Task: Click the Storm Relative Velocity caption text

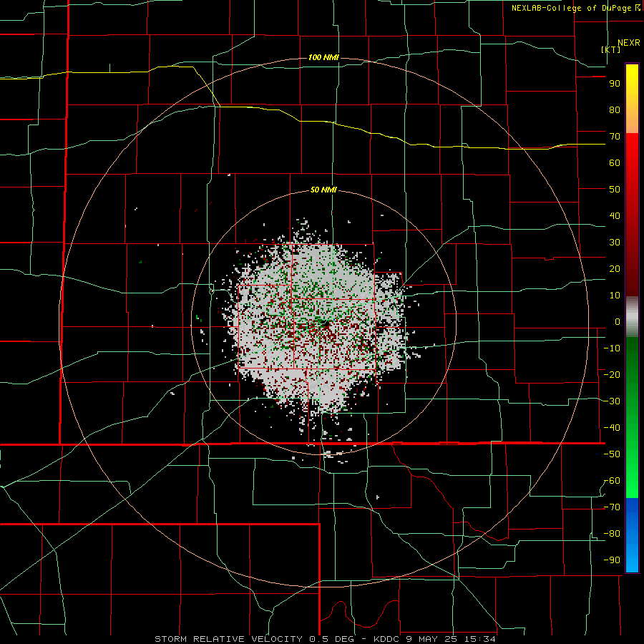Action: pos(325,639)
